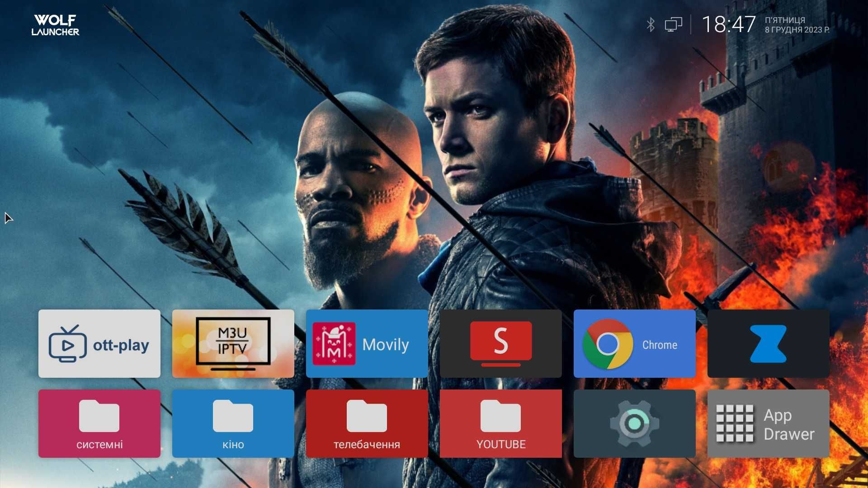Viewport: 868px width, 488px height.
Task: Open the системні folder
Action: pos(99,423)
